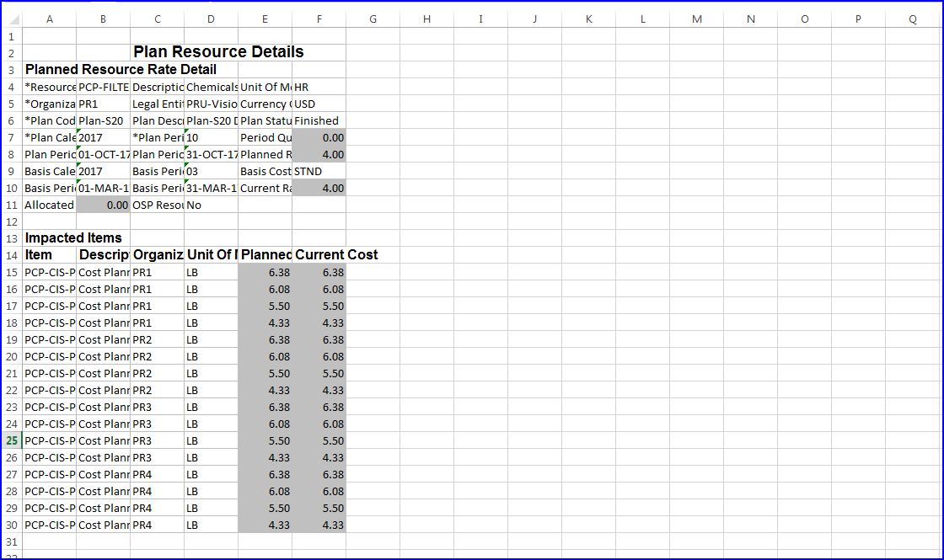Select column Q header
This screenshot has height=560, width=944.
913,19
